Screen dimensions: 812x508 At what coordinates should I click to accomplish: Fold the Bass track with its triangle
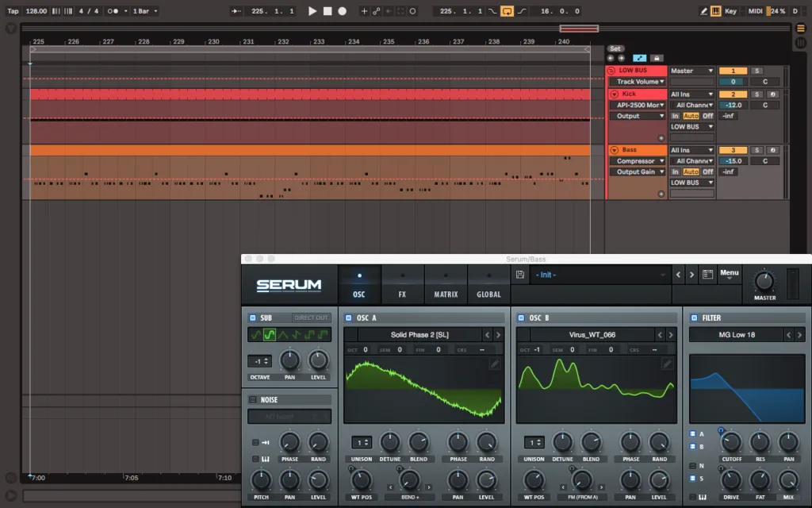(x=615, y=150)
